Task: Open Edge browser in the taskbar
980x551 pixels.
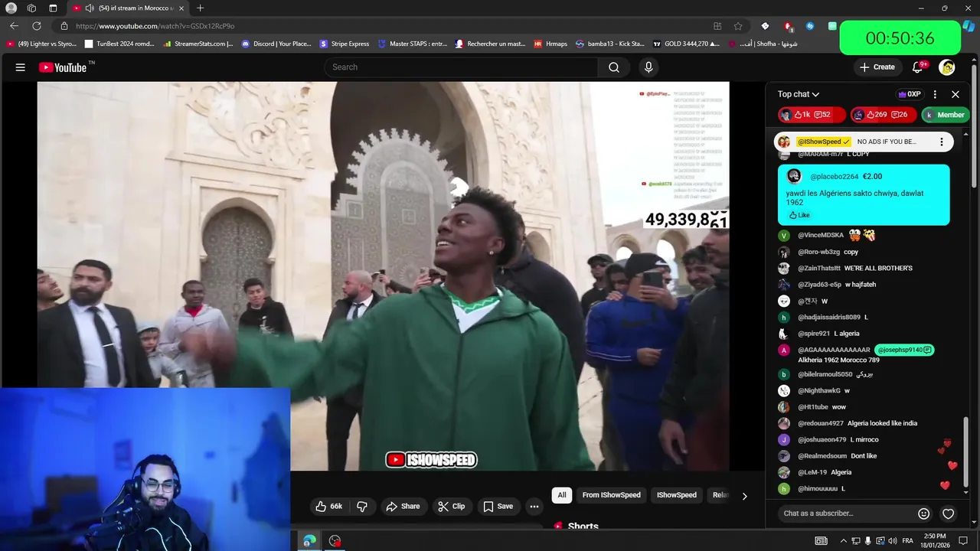Action: coord(309,541)
